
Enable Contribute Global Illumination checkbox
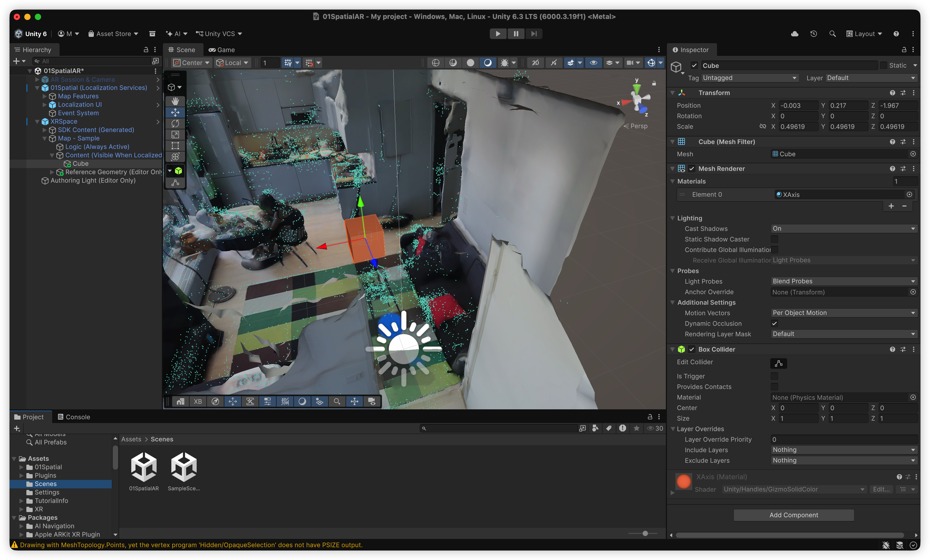pos(774,250)
